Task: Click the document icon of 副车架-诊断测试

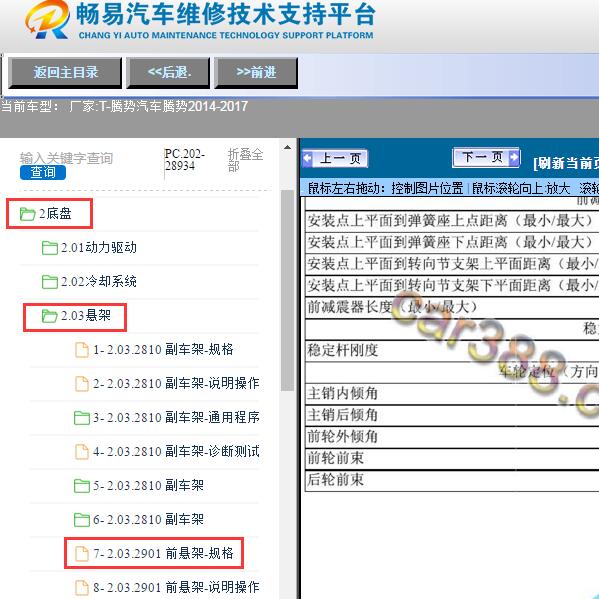Action: click(82, 452)
